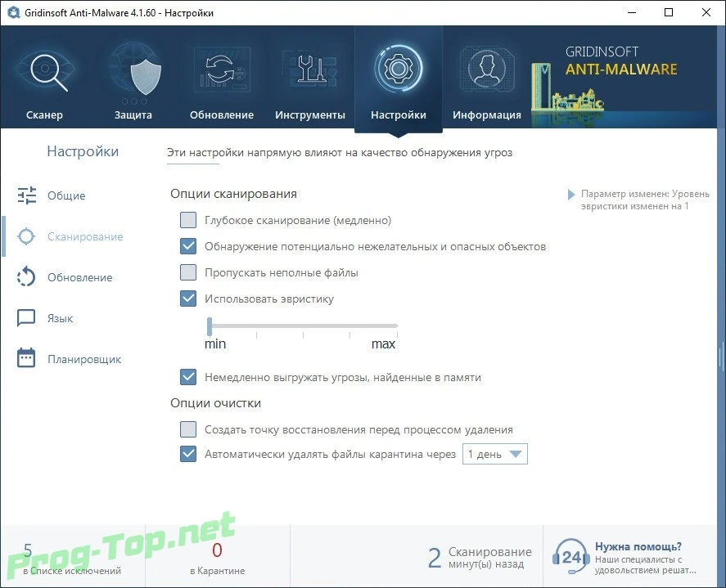Viewport: 726px width, 588px height.
Task: Click the slider's max label
Action: click(x=383, y=343)
